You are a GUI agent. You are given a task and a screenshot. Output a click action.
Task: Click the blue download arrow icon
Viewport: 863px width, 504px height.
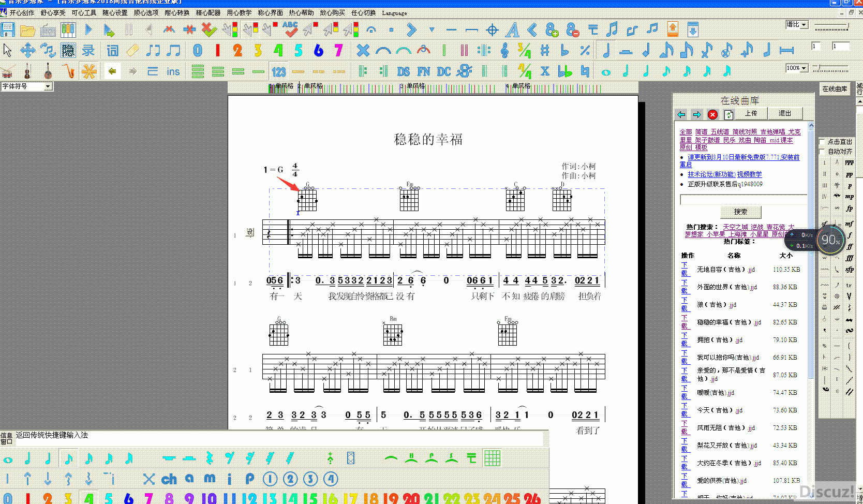click(693, 29)
